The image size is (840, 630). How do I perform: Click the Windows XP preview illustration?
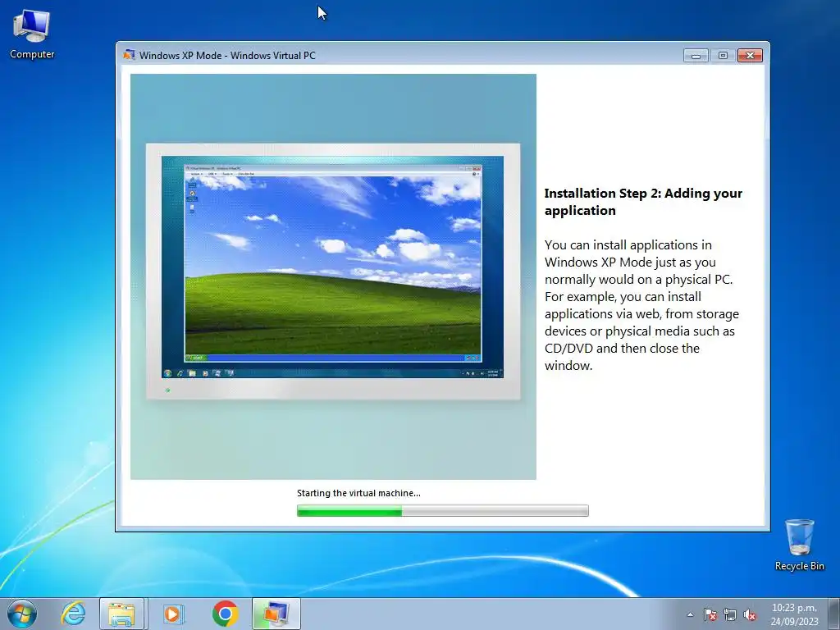[333, 276]
